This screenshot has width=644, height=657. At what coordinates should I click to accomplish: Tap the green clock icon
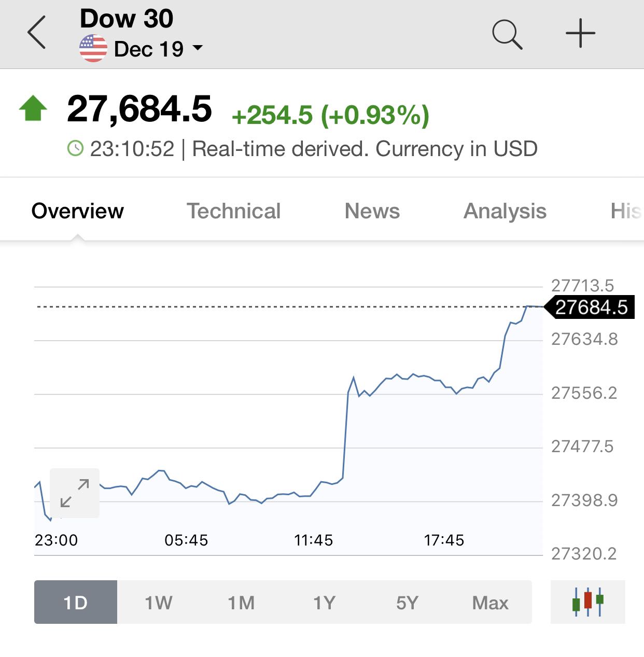75,148
